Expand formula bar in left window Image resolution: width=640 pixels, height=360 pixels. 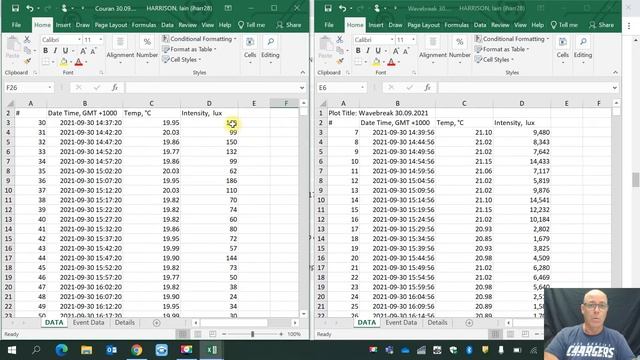[x=302, y=87]
